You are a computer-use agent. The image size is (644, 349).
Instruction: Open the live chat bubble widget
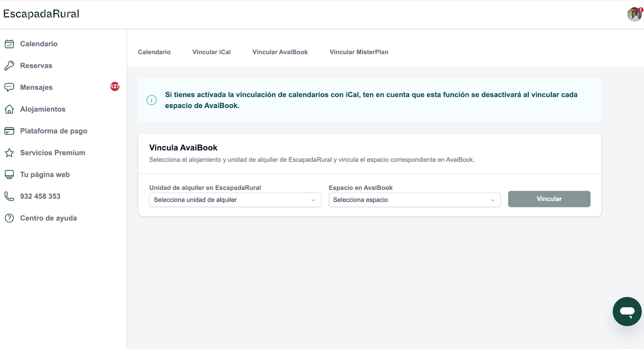[627, 312]
